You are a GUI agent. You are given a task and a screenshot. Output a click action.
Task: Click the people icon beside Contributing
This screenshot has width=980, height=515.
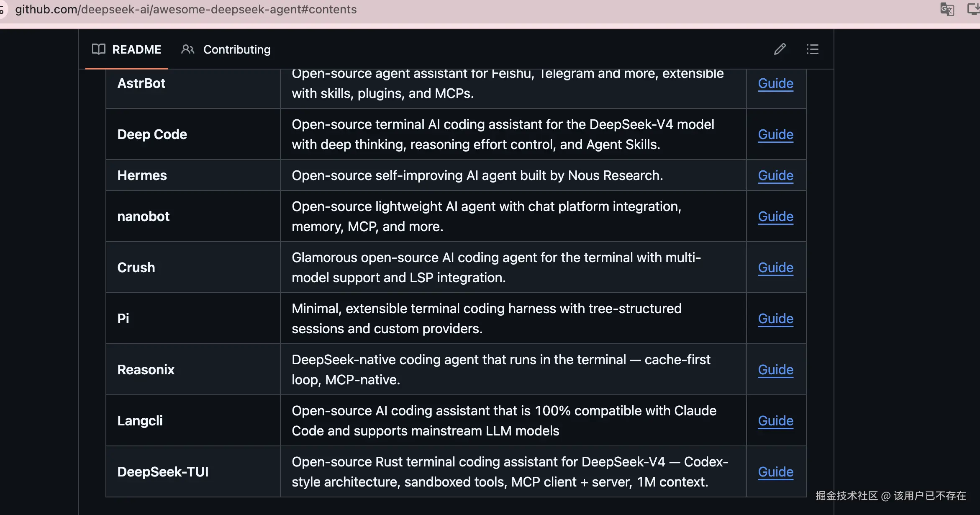[x=187, y=49]
